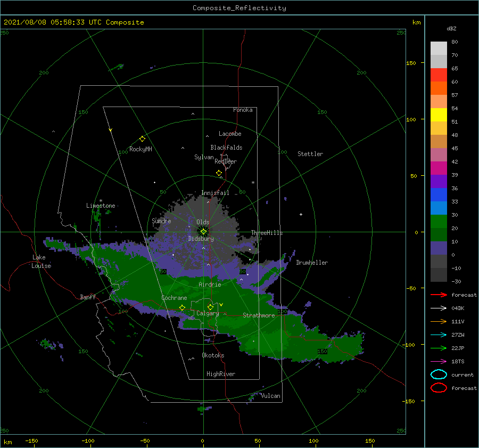Click the Limestone label

[101, 206]
